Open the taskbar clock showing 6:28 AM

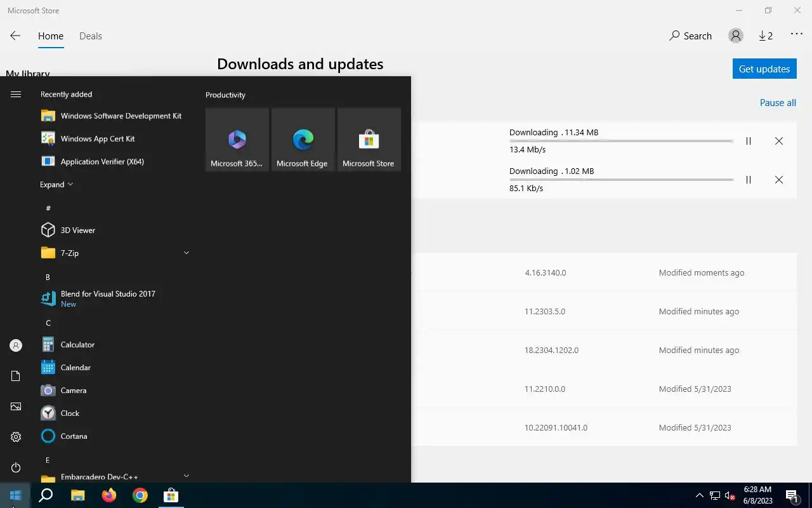click(x=757, y=495)
